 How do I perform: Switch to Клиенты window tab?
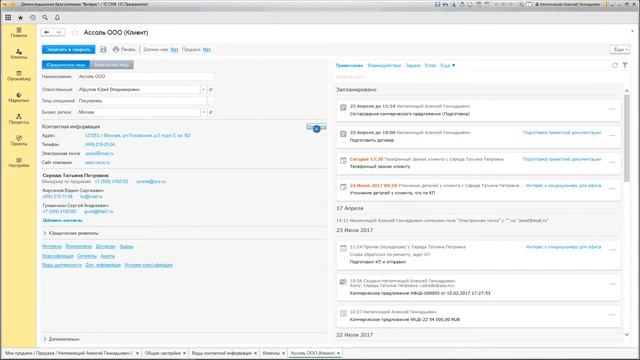271,353
